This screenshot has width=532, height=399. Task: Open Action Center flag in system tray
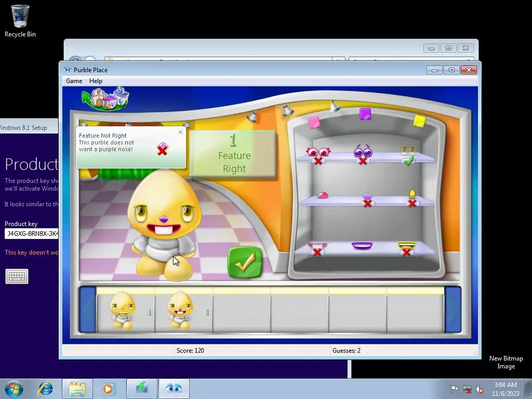(454, 389)
